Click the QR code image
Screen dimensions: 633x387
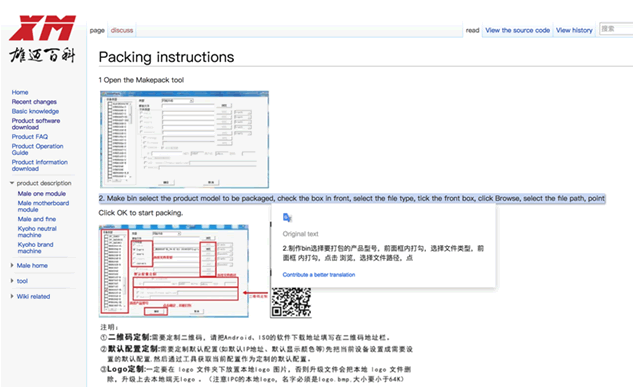point(291,302)
